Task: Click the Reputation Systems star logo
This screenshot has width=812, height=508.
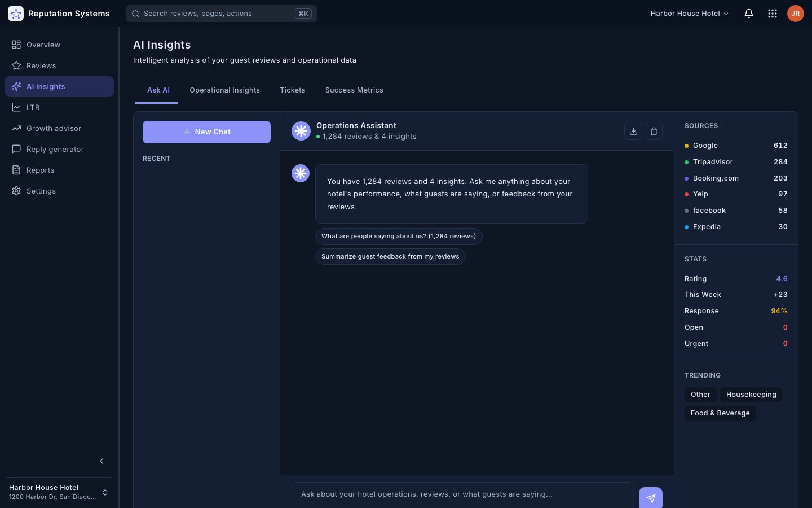Action: (16, 14)
